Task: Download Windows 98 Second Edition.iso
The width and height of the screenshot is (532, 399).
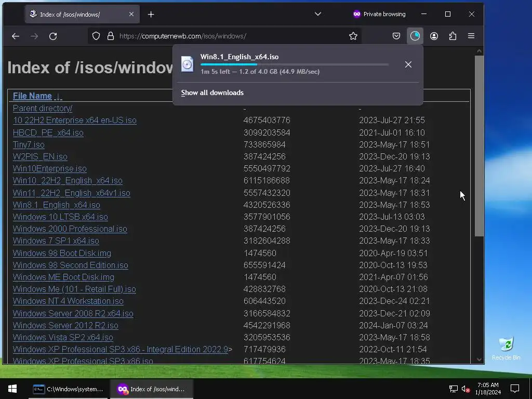Action: (71, 265)
